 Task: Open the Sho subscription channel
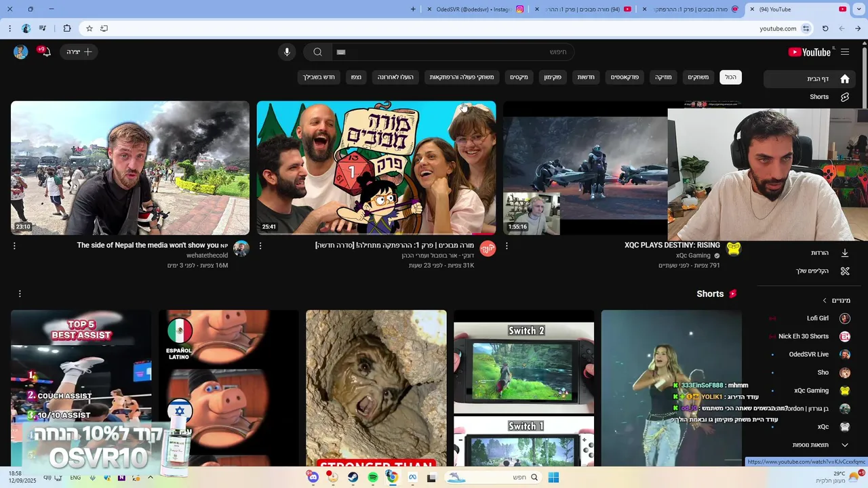[x=811, y=373]
